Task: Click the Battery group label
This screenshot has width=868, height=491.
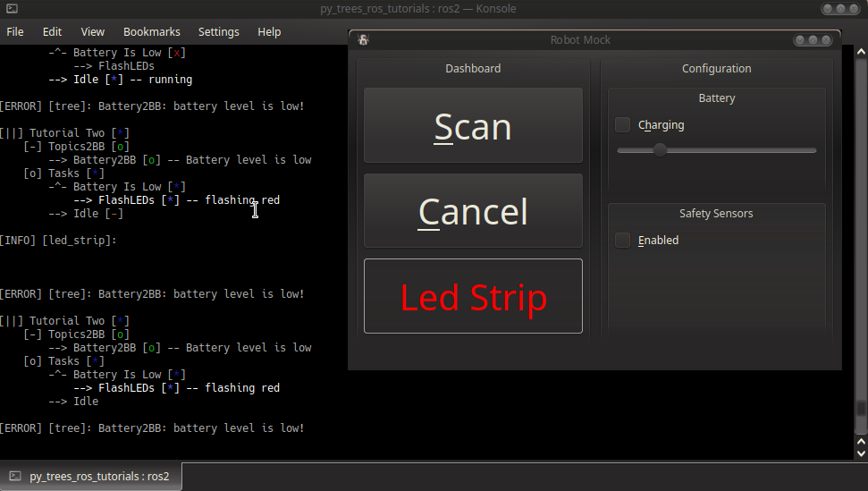Action: pos(716,98)
